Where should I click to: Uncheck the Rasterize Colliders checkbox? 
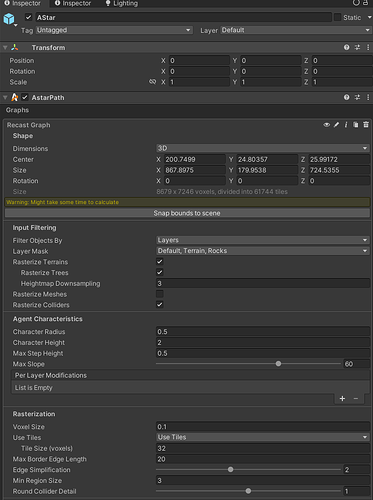160,304
